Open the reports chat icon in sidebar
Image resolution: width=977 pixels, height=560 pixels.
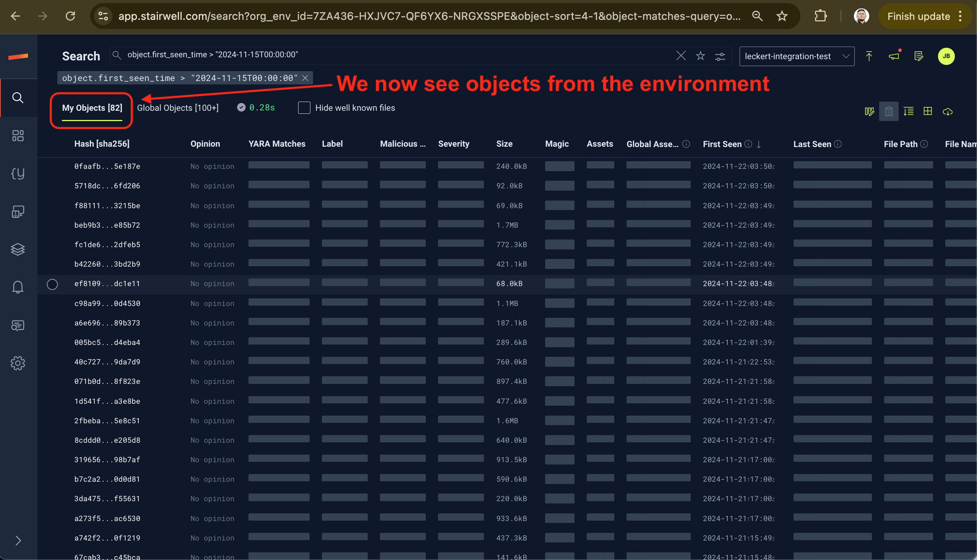click(x=18, y=325)
